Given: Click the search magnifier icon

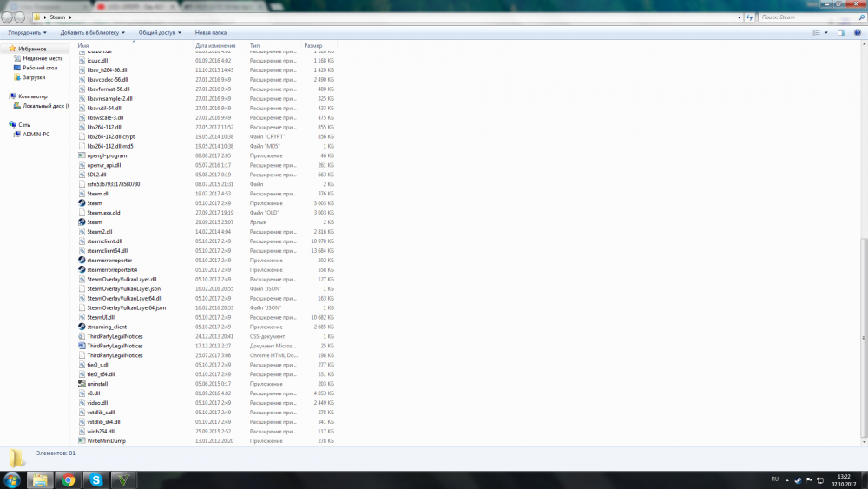Looking at the screenshot, I should (861, 17).
